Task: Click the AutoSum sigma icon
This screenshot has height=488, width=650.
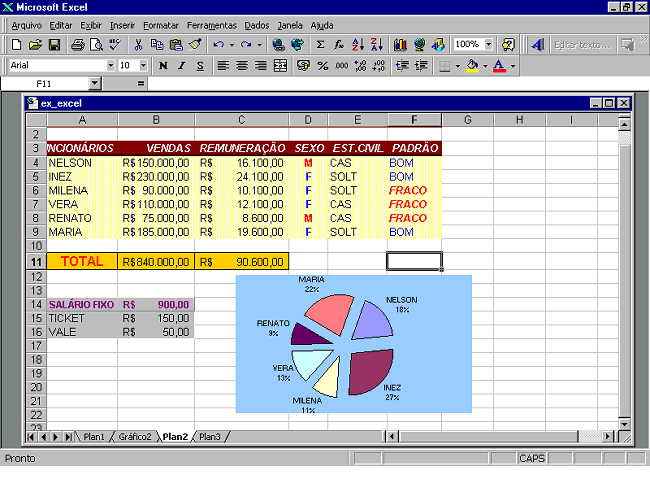Action: (x=320, y=45)
